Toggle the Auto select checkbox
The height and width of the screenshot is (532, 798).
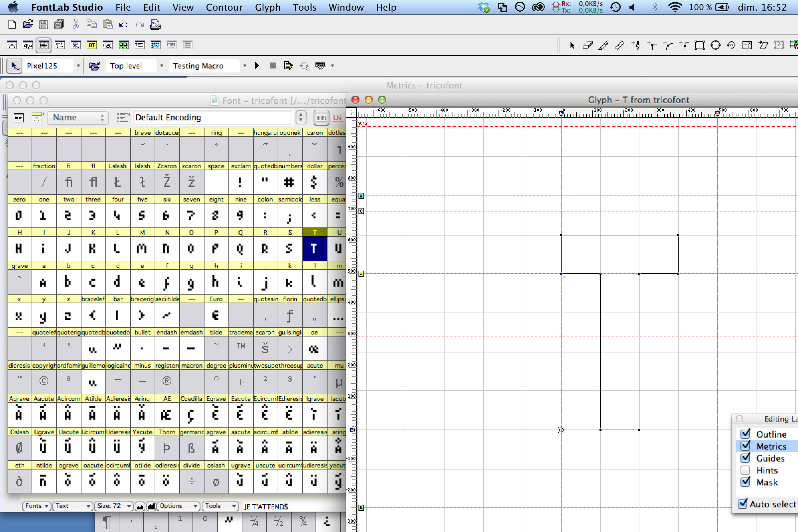click(x=743, y=504)
